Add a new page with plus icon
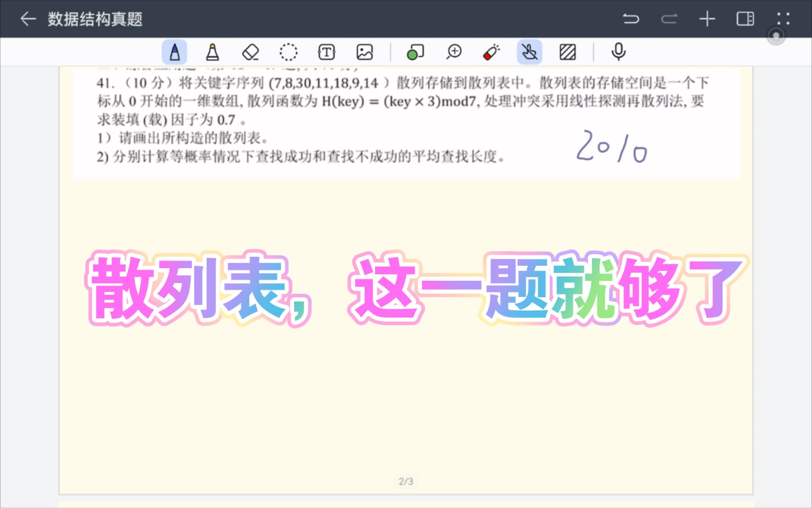This screenshot has width=812, height=508. coord(707,19)
